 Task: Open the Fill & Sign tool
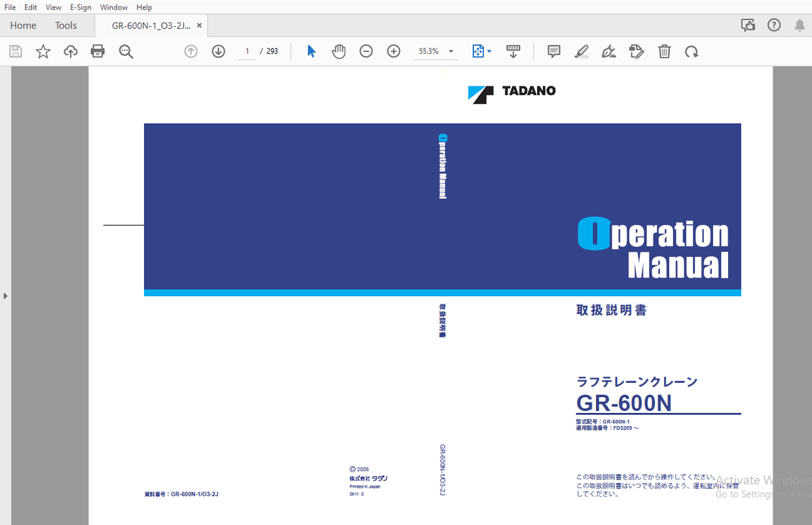608,50
